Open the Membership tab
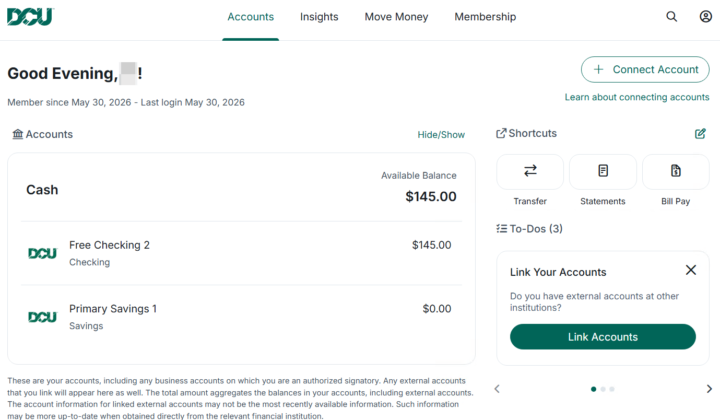The height and width of the screenshot is (420, 720). point(485,17)
